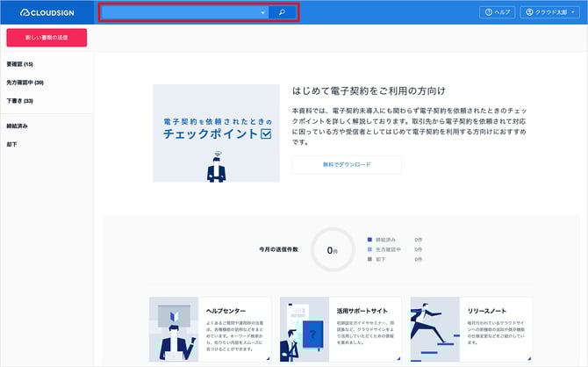Open the 先方確認中 (39) list
The height and width of the screenshot is (367, 588).
pyautogui.click(x=25, y=83)
